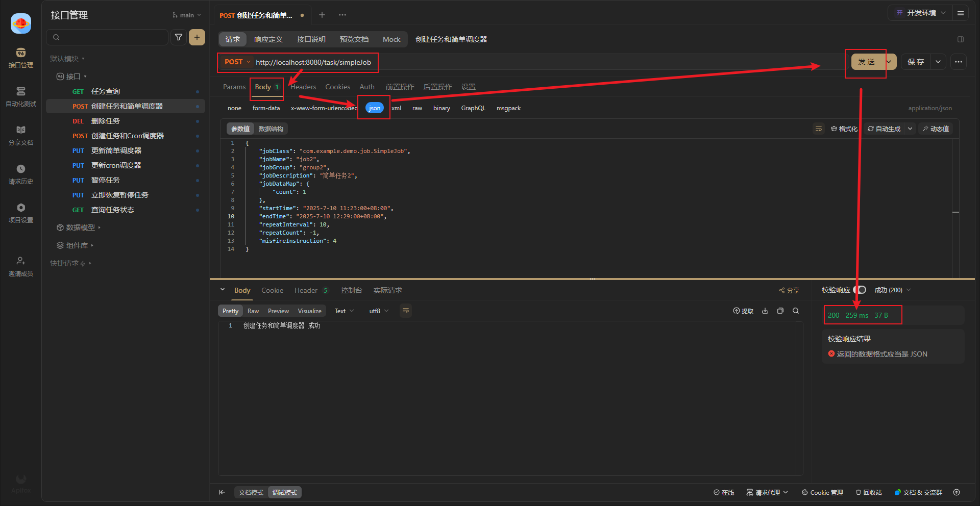Select the form-data body type

click(x=266, y=108)
